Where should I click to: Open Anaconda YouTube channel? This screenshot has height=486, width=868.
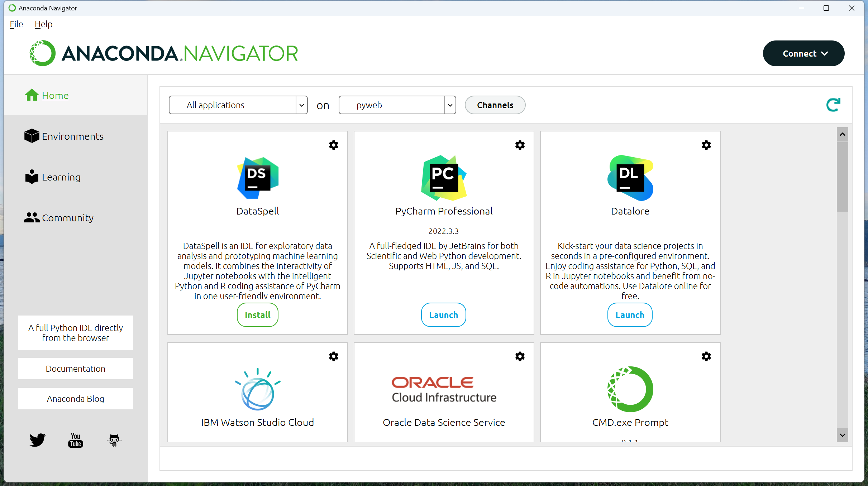tap(76, 440)
